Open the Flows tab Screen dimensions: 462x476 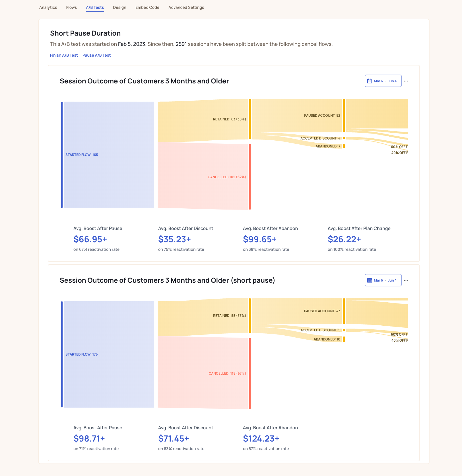pyautogui.click(x=71, y=7)
